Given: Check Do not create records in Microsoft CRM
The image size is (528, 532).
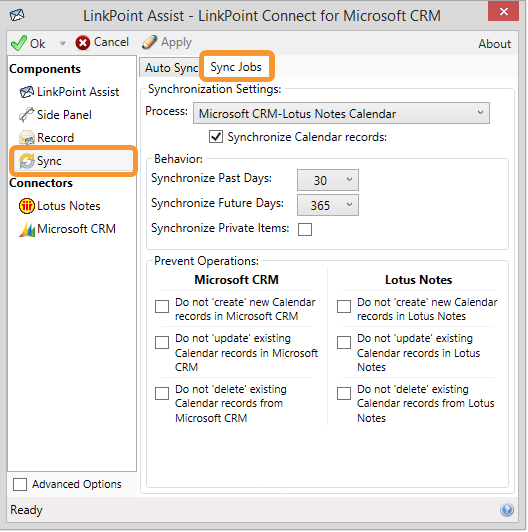Looking at the screenshot, I should (x=162, y=306).
